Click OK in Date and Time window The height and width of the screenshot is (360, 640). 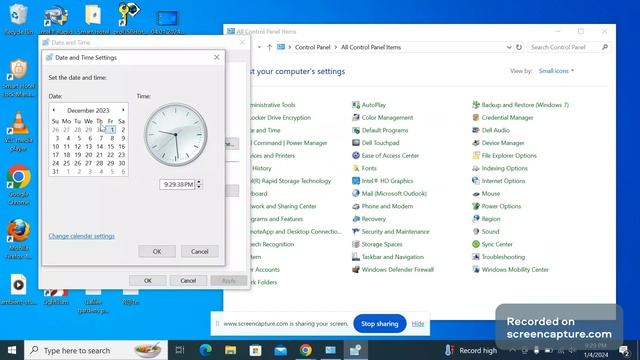tap(148, 280)
